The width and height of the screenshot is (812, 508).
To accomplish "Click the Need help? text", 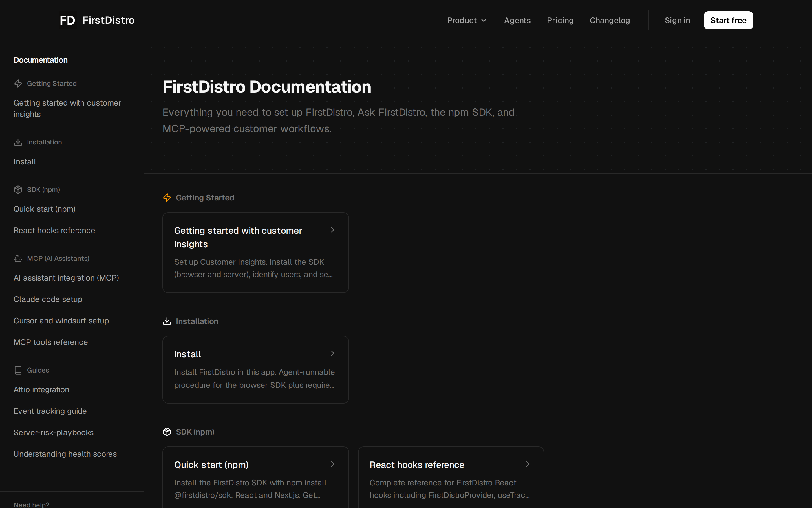I will [x=31, y=505].
